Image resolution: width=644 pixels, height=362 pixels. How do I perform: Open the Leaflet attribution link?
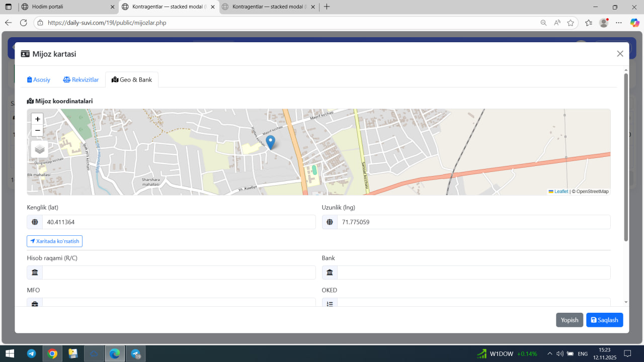click(560, 192)
